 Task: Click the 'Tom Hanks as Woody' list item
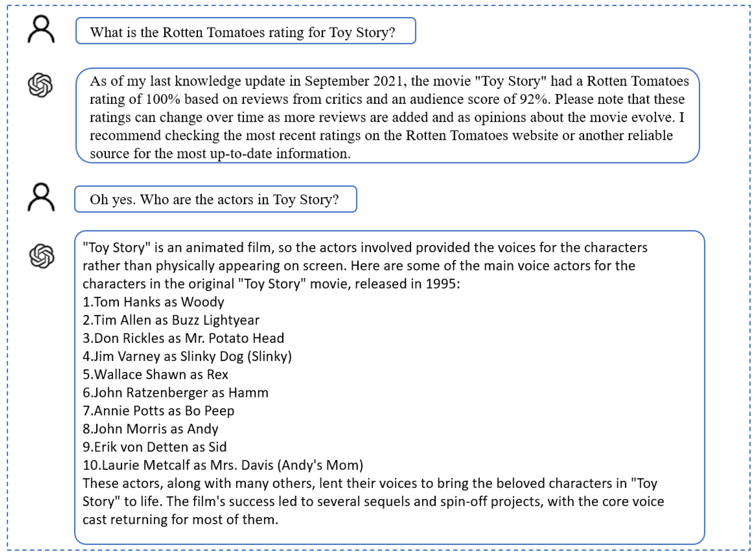[153, 302]
